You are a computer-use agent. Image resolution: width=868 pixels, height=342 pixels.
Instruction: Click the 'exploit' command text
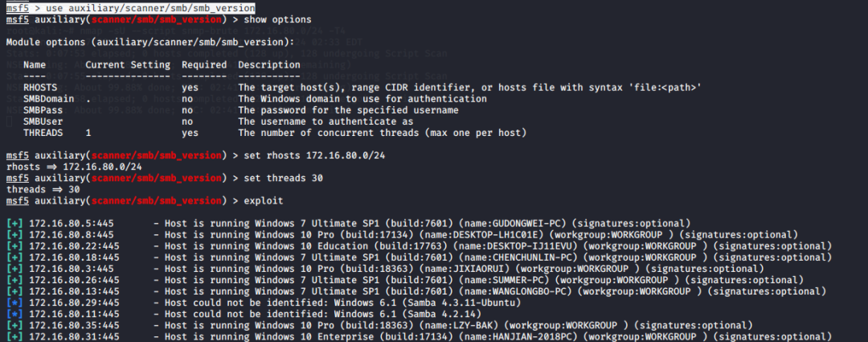click(264, 200)
